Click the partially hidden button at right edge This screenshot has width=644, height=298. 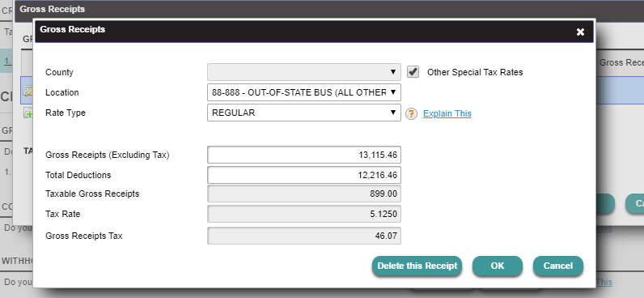[634, 203]
